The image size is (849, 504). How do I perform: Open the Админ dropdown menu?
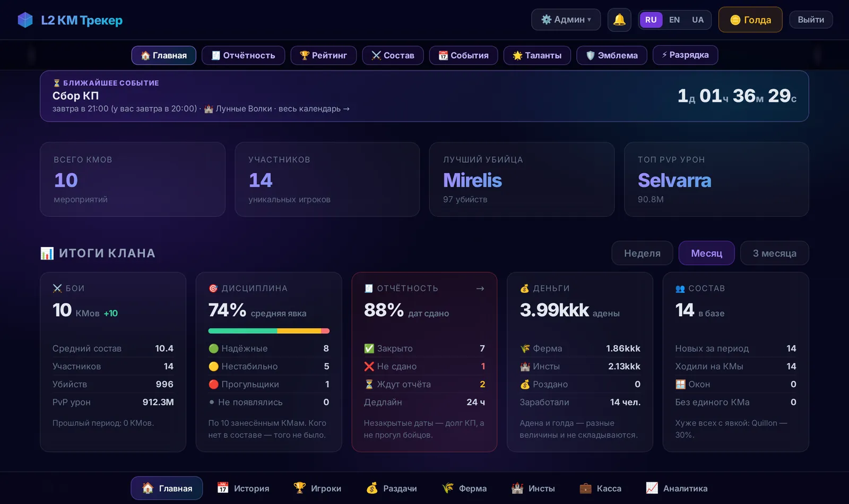(x=566, y=20)
